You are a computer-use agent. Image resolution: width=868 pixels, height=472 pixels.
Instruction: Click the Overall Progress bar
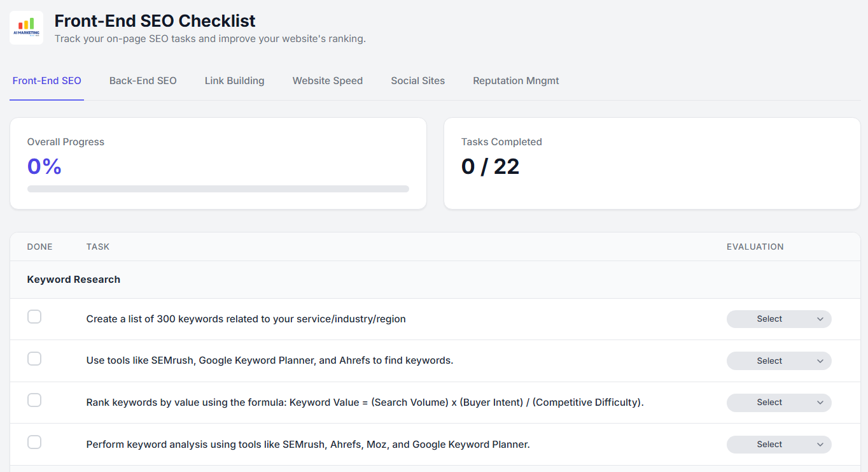[218, 189]
